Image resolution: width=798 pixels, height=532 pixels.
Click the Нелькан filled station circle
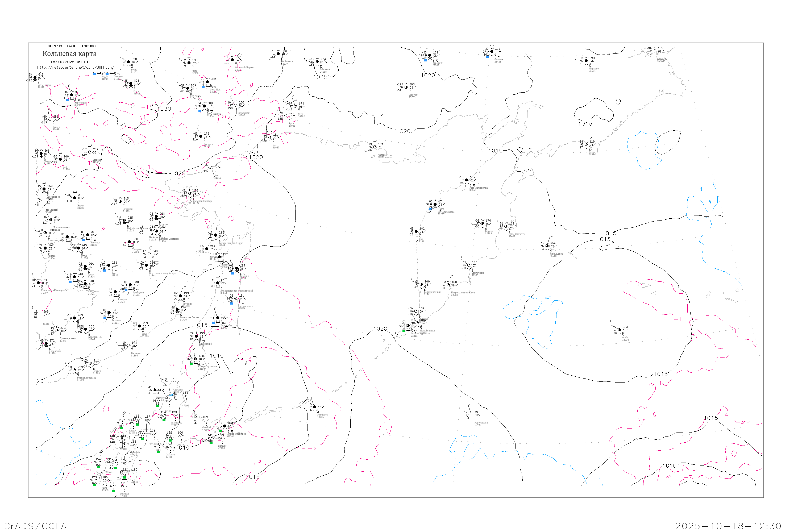[x=201, y=136]
